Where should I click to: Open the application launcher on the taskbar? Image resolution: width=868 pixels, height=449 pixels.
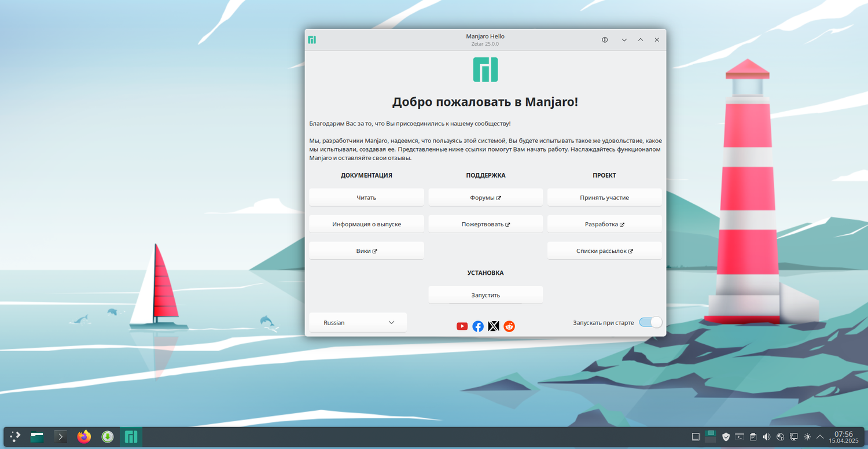tap(15, 437)
